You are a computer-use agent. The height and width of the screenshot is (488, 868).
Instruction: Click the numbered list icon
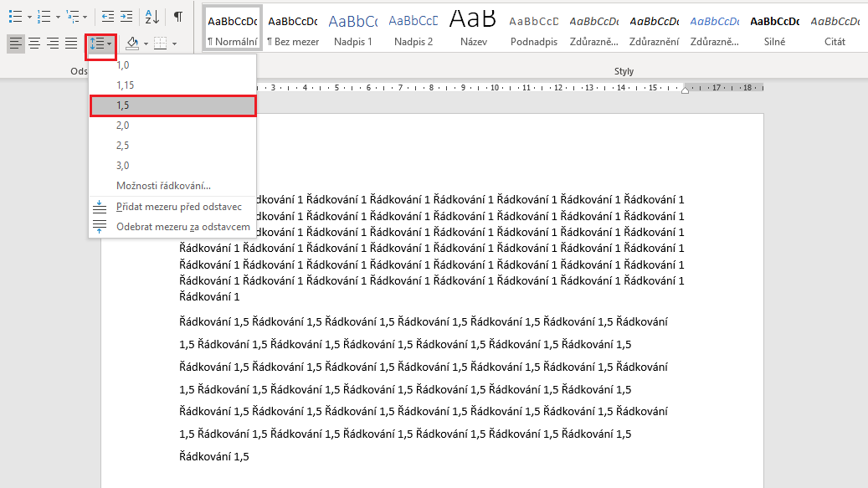click(x=44, y=17)
